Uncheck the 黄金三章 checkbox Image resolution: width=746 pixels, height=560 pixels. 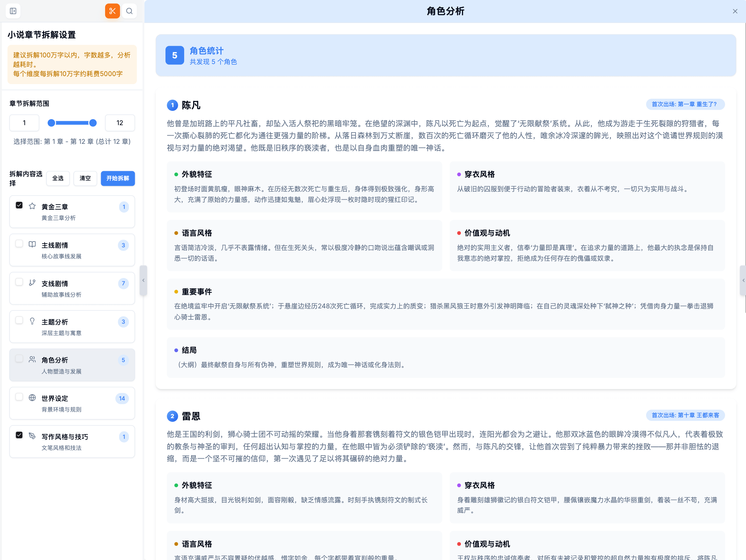point(19,205)
